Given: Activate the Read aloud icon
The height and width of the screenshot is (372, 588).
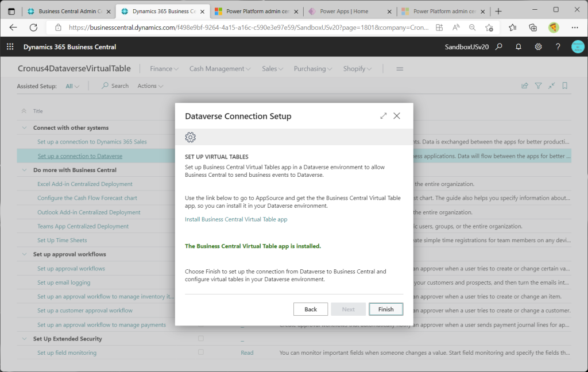Looking at the screenshot, I should click(x=456, y=28).
